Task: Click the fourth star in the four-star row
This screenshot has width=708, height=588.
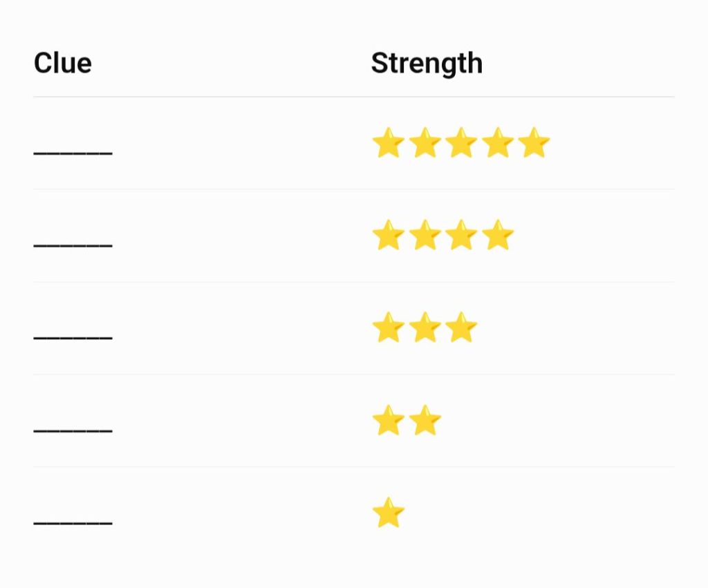Action: (x=498, y=235)
